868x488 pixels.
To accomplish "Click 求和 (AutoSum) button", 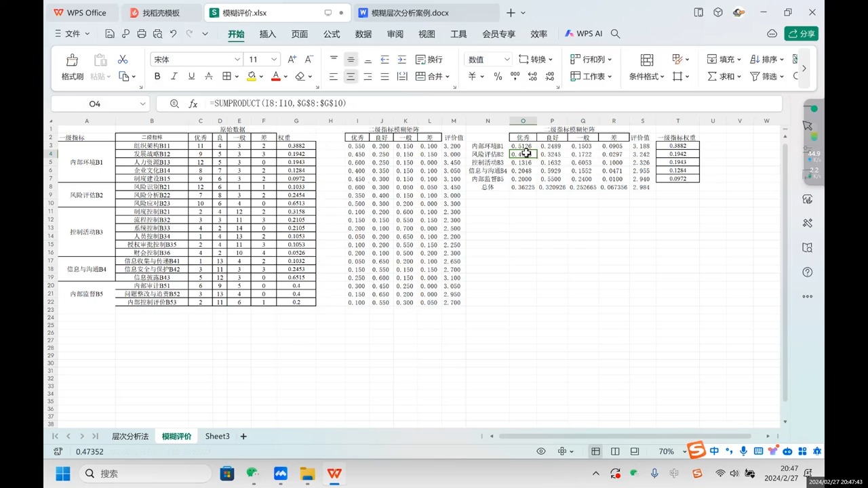I will [724, 77].
